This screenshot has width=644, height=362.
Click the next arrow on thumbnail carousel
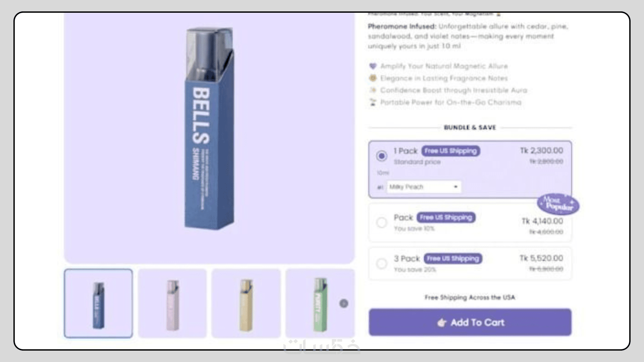pyautogui.click(x=344, y=303)
